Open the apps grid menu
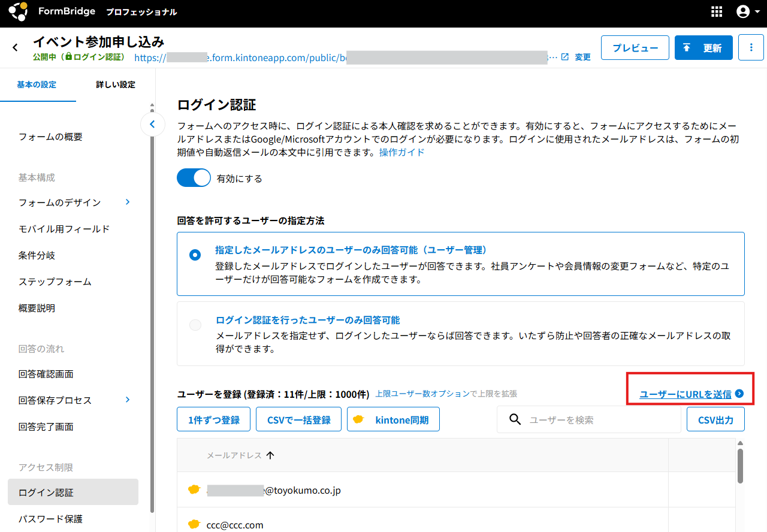 point(717,12)
